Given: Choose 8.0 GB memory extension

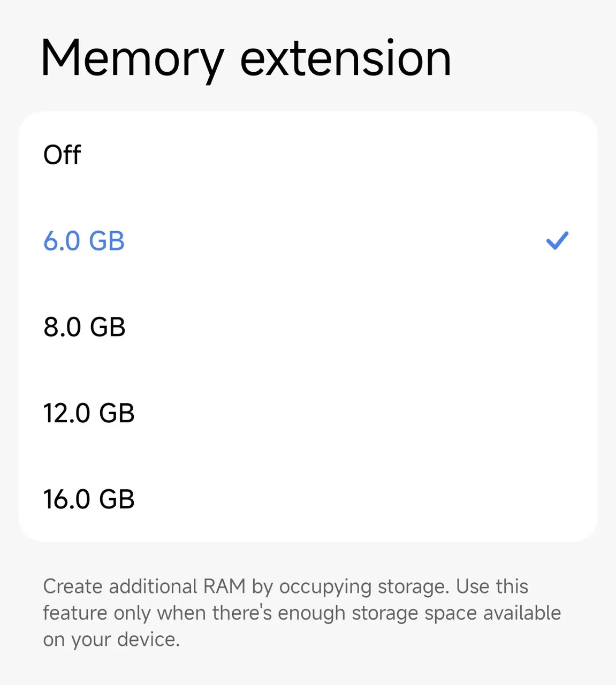Looking at the screenshot, I should (307, 327).
